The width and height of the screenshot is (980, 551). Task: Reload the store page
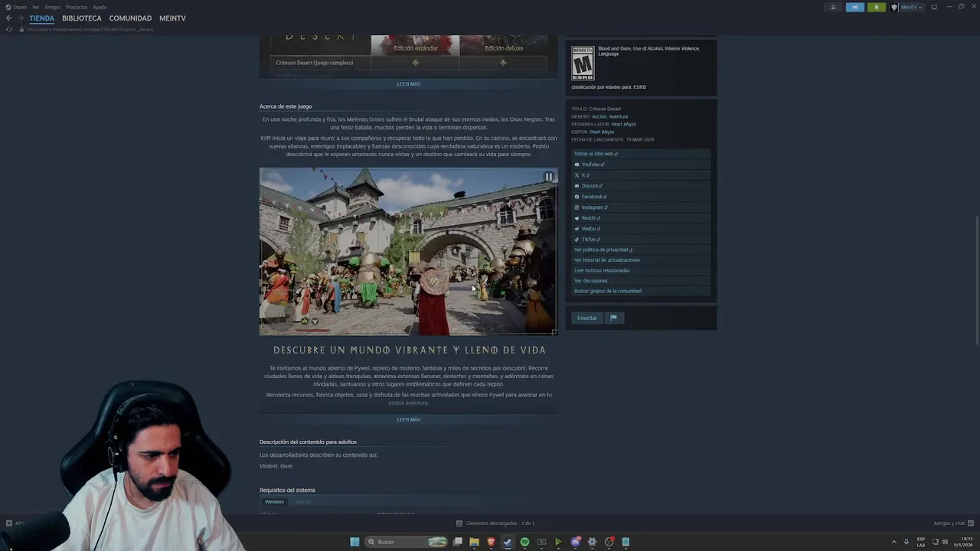(9, 29)
